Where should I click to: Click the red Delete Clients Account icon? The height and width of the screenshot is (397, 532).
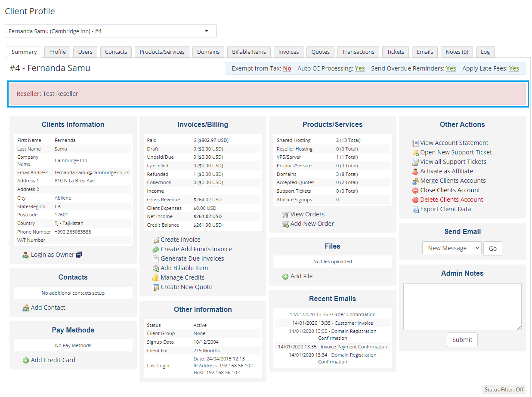tap(415, 200)
